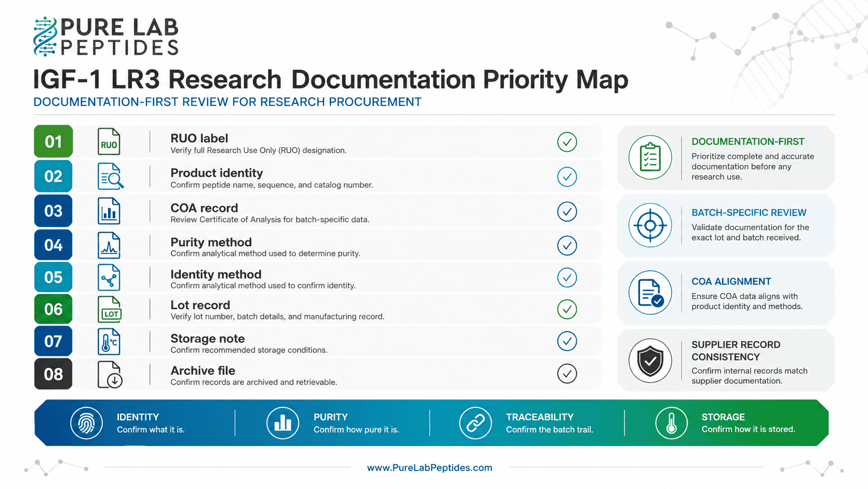This screenshot has height=489, width=868.
Task: Toggle the COA record checkmark
Action: click(567, 212)
